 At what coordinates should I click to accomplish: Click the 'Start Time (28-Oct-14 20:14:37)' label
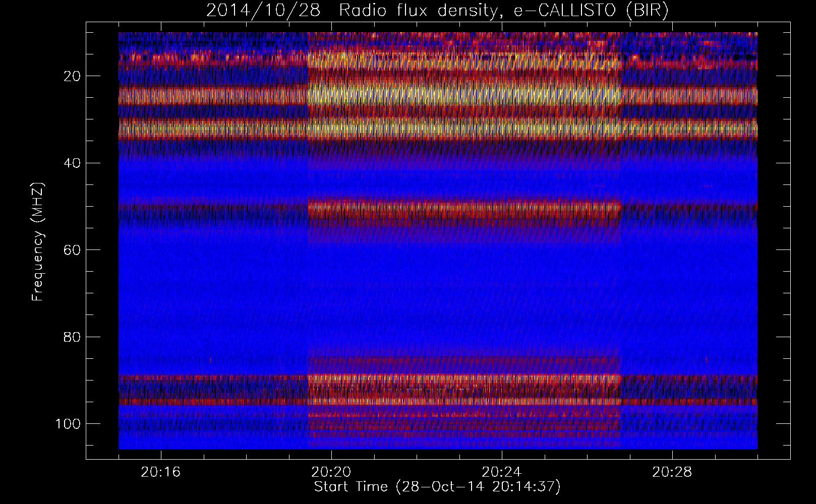pos(437,487)
